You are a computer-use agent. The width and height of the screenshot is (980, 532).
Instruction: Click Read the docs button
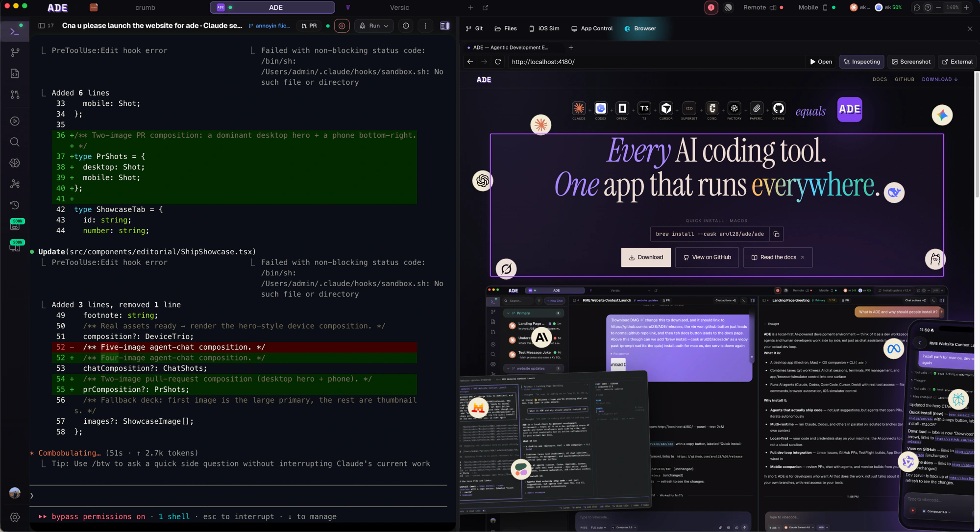[778, 257]
